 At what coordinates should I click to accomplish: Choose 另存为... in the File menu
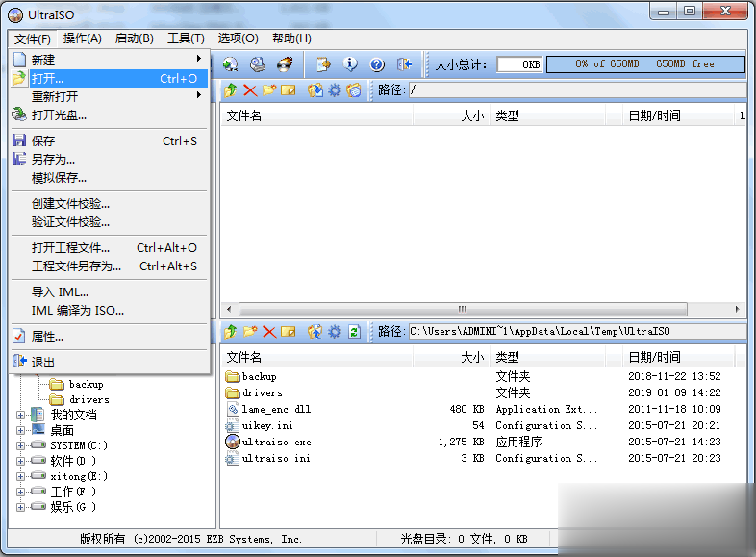[53, 160]
